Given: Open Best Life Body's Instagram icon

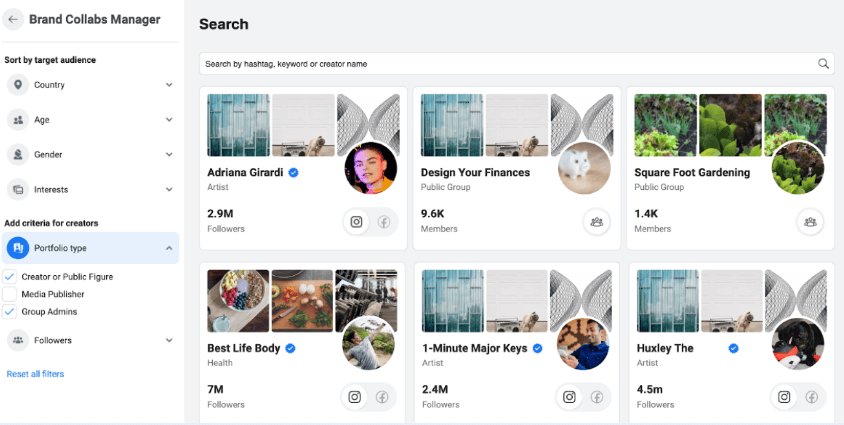Looking at the screenshot, I should (354, 397).
